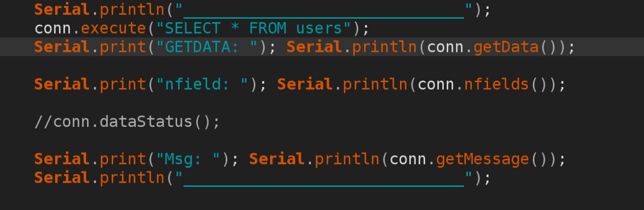
Task: Click the commented conn.dataStatus line
Action: [x=127, y=121]
